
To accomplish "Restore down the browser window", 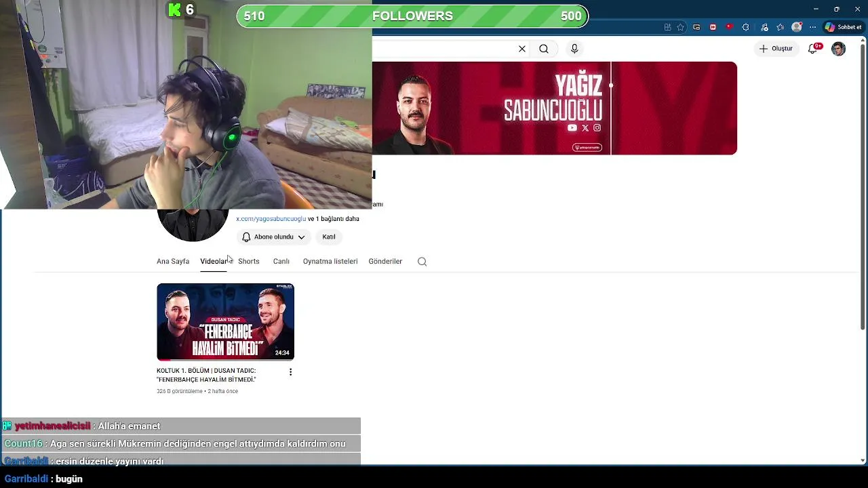I will tap(837, 9).
